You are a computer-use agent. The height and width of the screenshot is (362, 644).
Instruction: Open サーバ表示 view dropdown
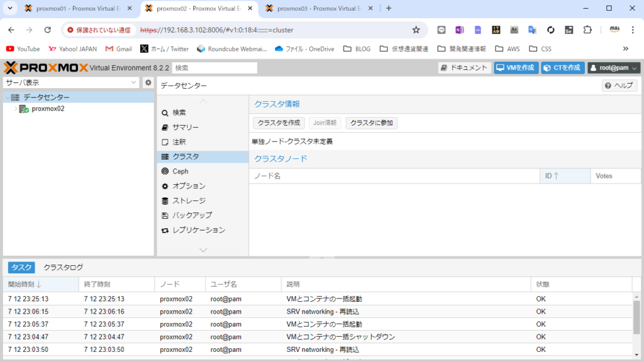coord(71,83)
